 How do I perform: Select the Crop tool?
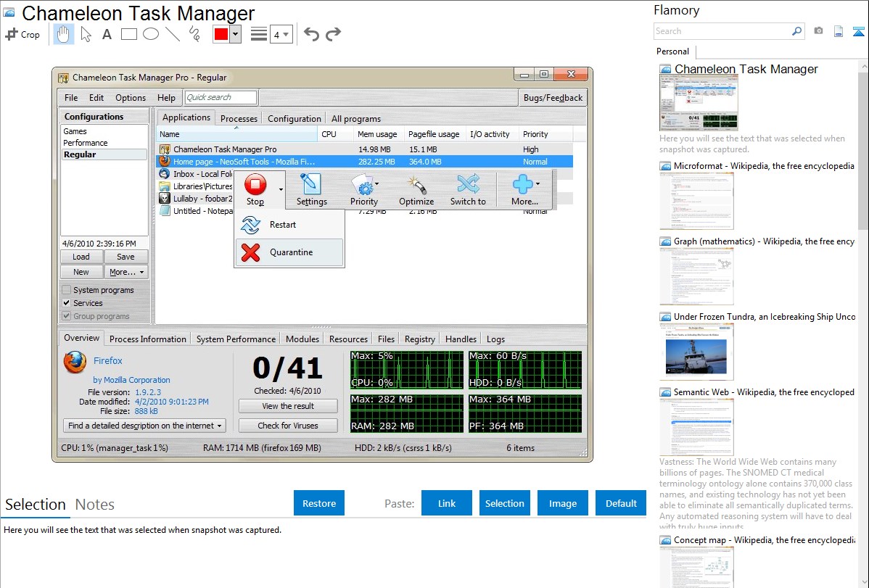(22, 34)
